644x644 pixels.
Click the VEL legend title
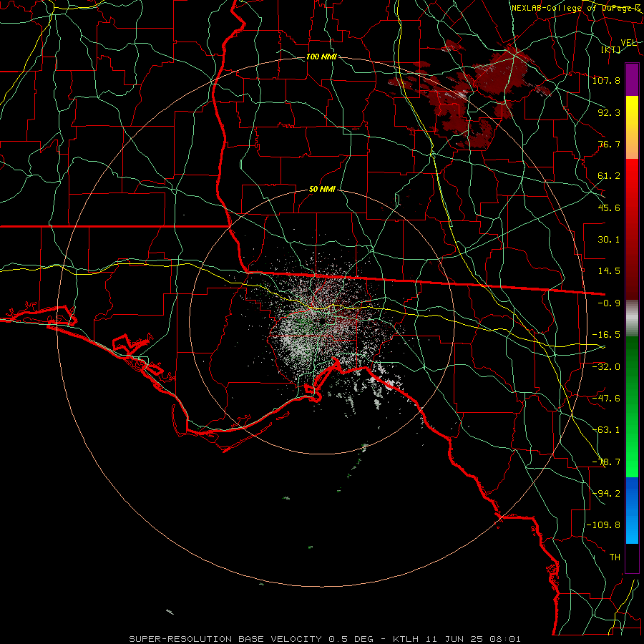629,43
